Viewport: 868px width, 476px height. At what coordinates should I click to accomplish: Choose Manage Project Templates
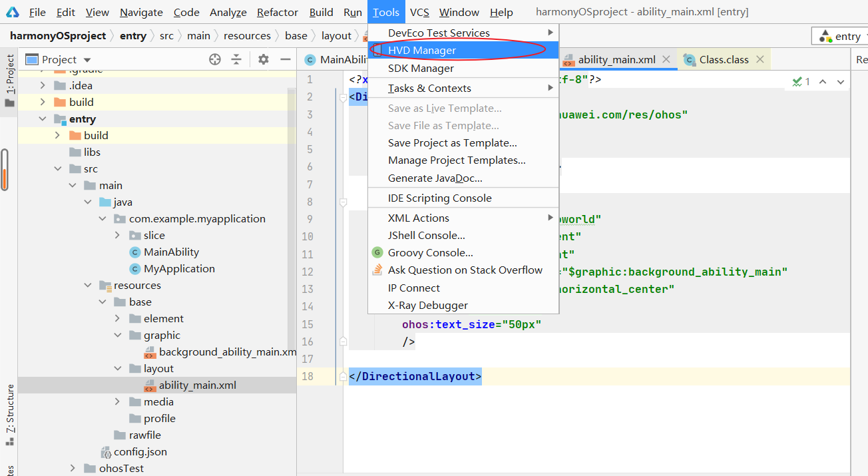[x=463, y=160]
